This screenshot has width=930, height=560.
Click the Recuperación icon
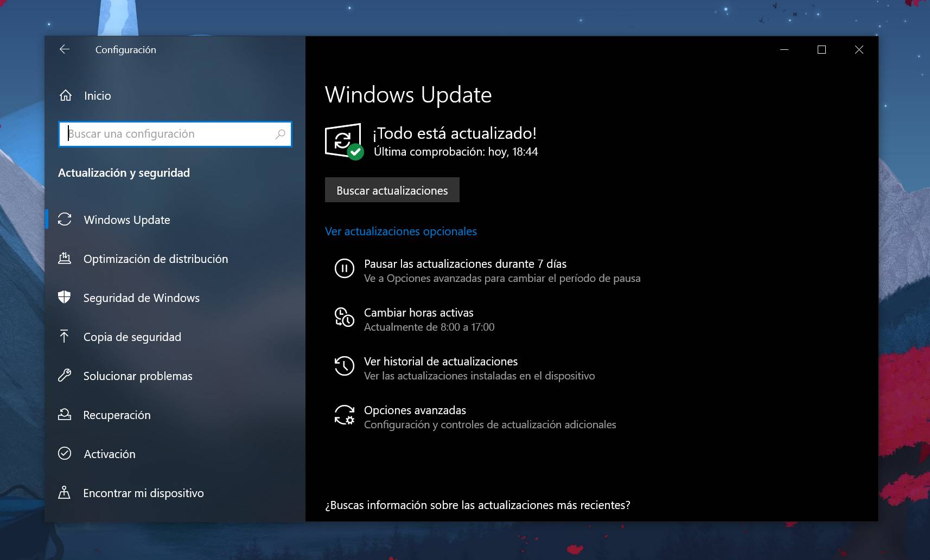(x=65, y=414)
